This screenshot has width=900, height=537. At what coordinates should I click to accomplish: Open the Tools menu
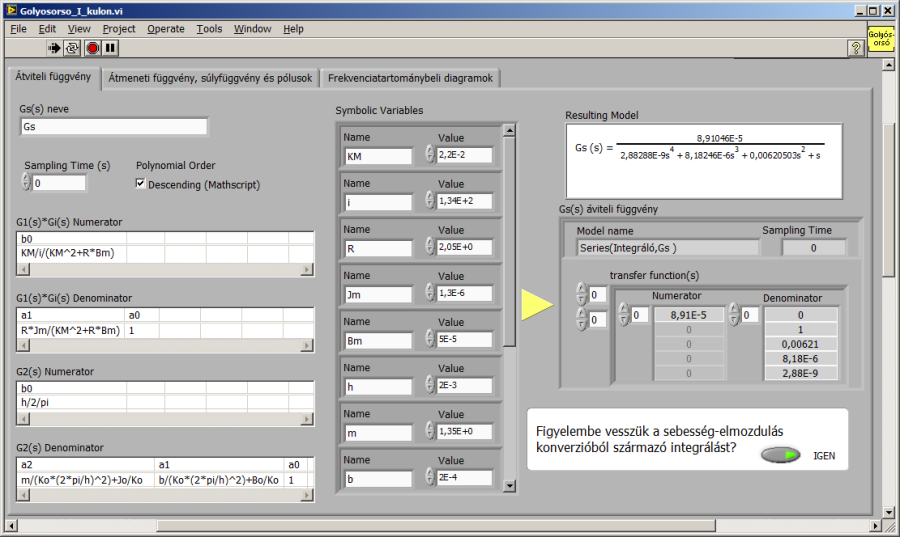(x=209, y=29)
